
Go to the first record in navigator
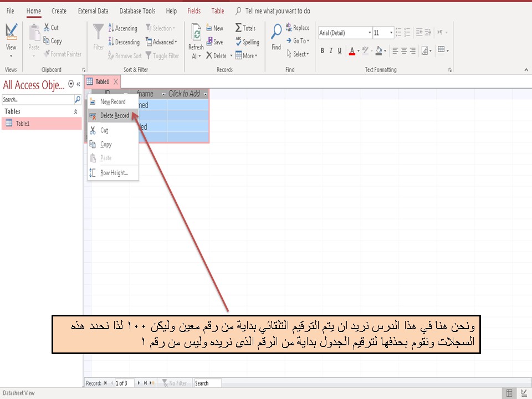tap(105, 383)
